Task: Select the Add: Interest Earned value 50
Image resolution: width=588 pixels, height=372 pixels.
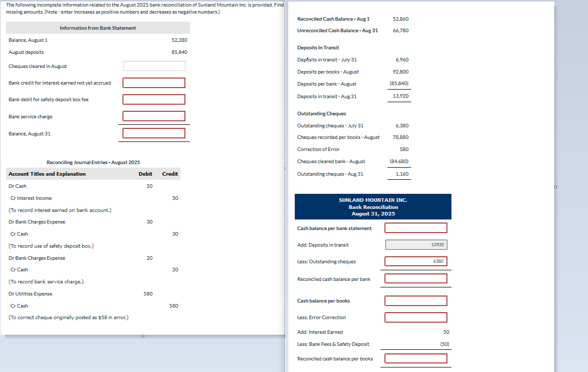Action: [446, 332]
